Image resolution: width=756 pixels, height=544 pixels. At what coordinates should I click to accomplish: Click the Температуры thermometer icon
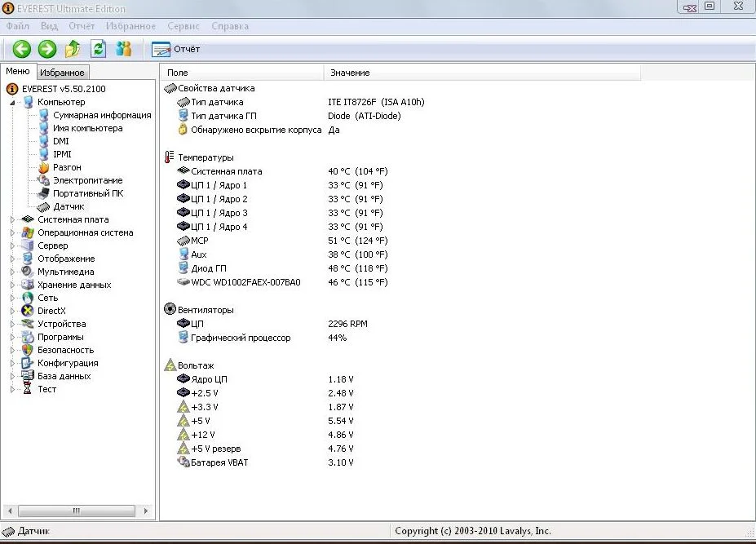coord(170,157)
